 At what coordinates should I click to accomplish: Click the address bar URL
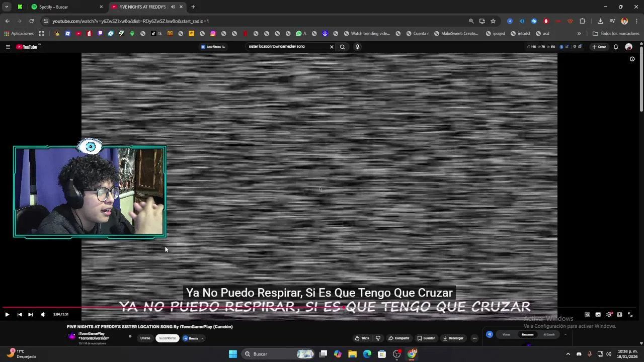click(x=130, y=21)
